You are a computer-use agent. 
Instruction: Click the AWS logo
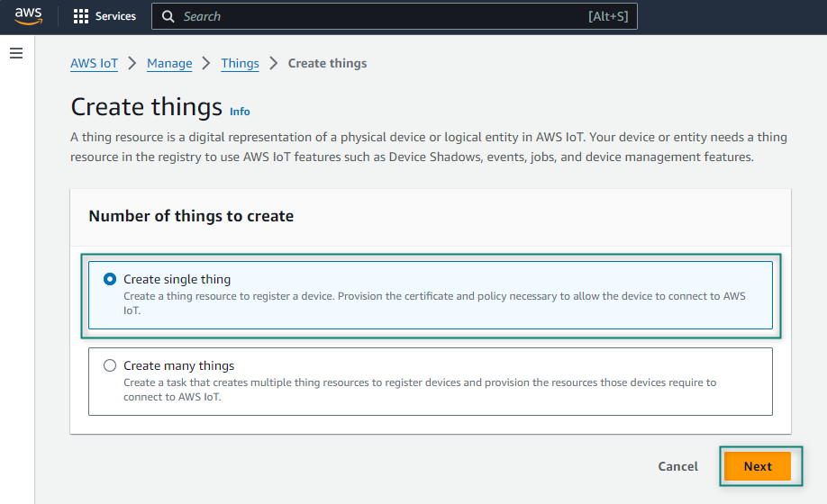[x=28, y=16]
